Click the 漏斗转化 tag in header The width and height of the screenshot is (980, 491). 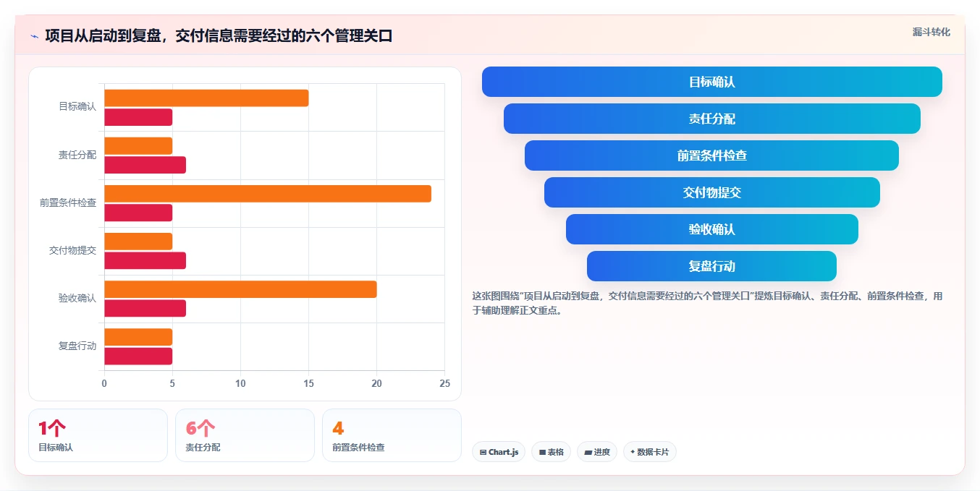[x=931, y=32]
